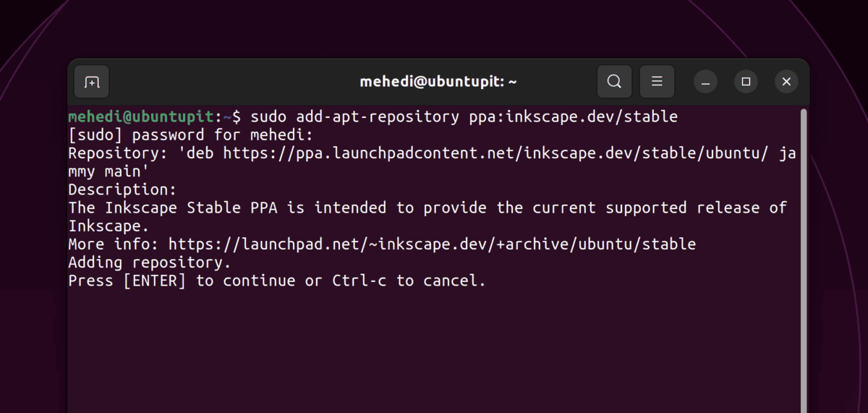Click the ppa:inkscape.dev/stable command argument

pos(569,116)
